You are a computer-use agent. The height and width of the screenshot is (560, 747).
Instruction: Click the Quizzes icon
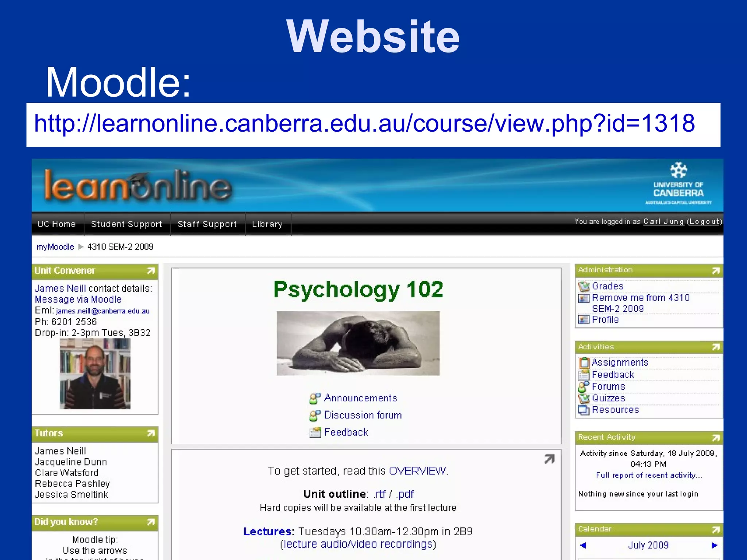tap(584, 398)
